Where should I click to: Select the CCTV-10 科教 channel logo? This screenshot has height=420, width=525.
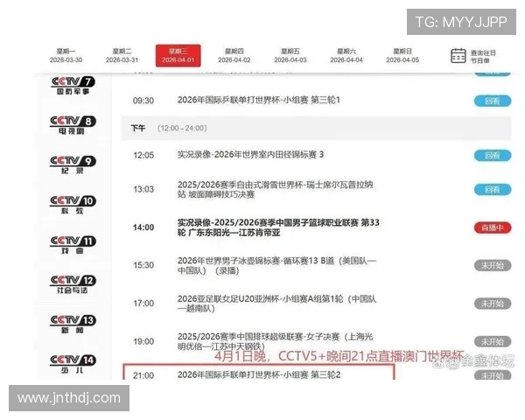[73, 204]
